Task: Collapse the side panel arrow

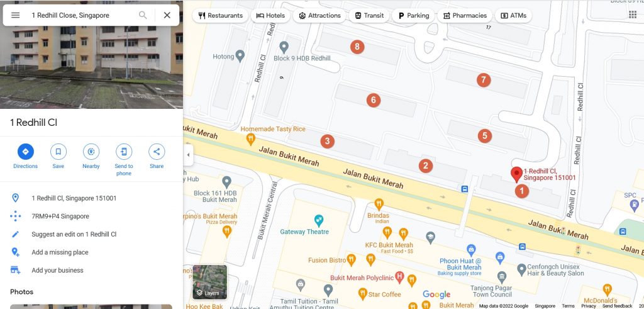Action: [188, 155]
